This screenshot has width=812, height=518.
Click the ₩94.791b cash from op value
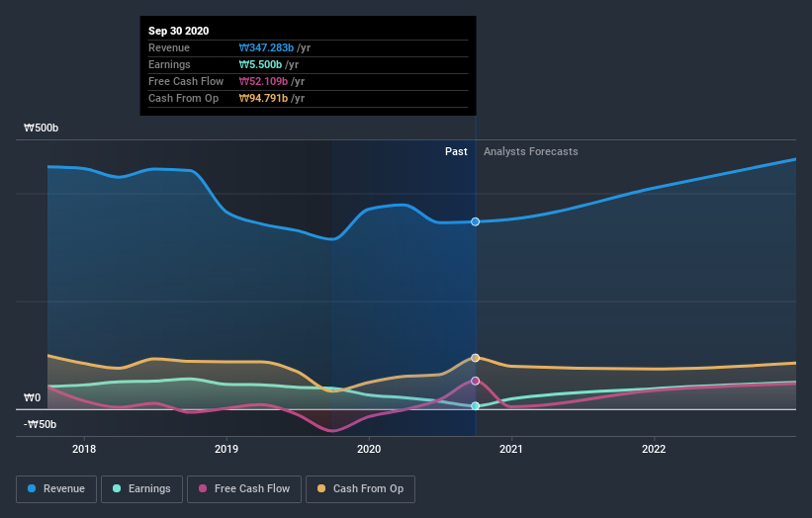(263, 98)
